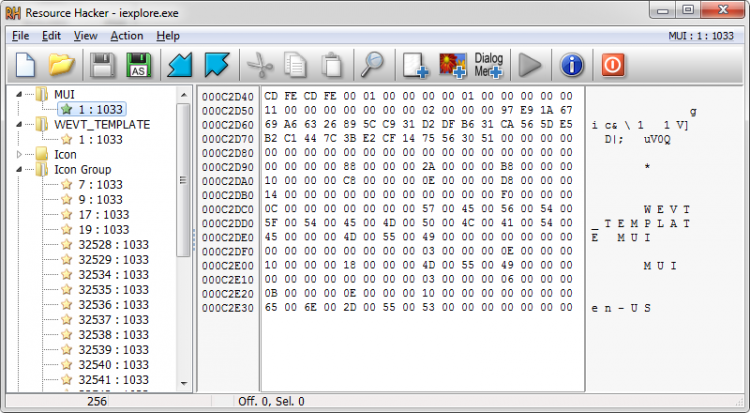Click the tree scrollbar down arrow
The width and height of the screenshot is (750, 413).
tap(184, 383)
